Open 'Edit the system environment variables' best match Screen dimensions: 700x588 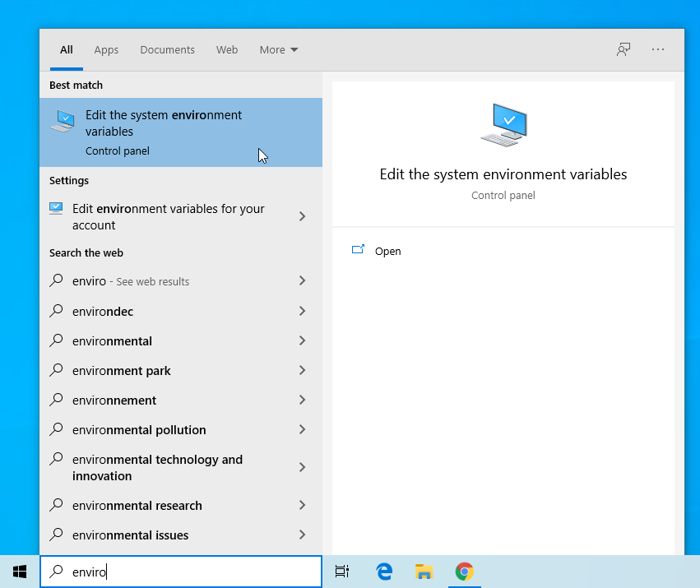coord(164,132)
